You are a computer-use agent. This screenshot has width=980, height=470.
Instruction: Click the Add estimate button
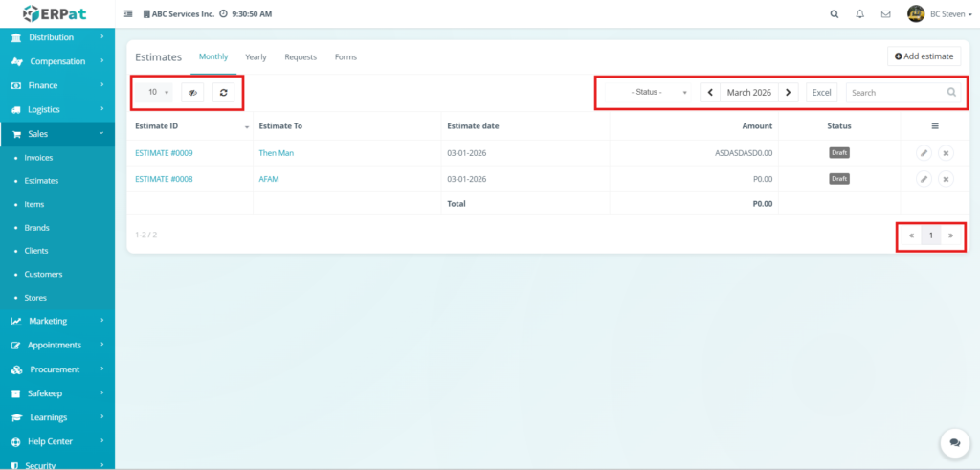coord(924,56)
